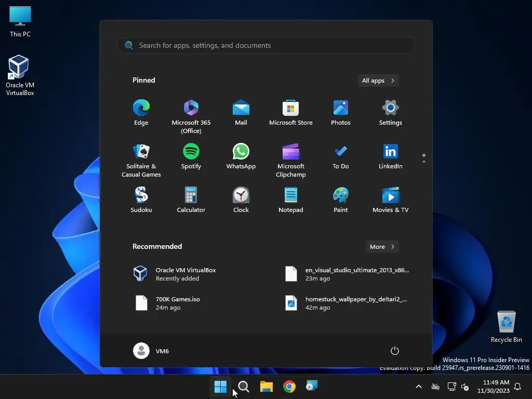Click the Start menu search field

click(266, 45)
